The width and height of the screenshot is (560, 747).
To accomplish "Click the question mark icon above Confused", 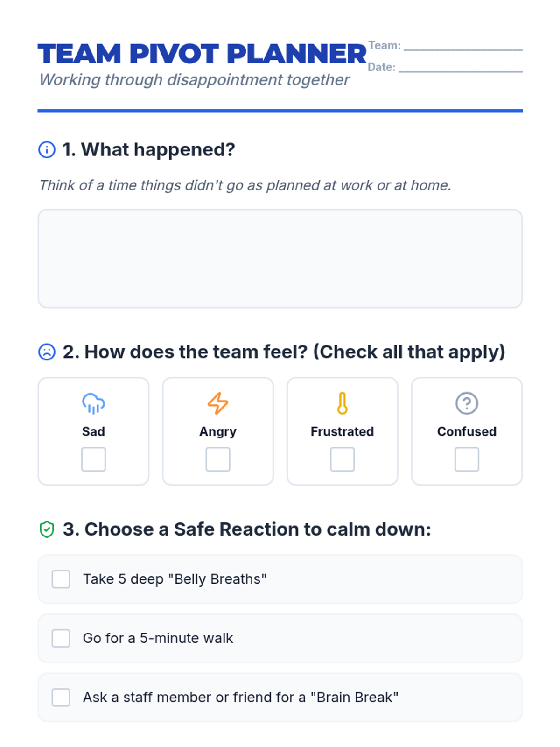I will click(467, 403).
